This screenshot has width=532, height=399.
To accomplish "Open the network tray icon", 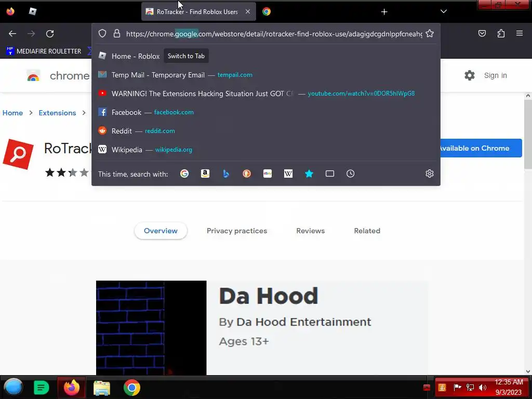I will coord(470,388).
